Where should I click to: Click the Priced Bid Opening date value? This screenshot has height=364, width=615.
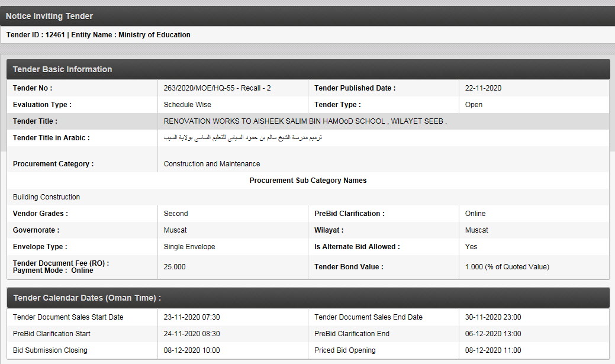coord(493,350)
